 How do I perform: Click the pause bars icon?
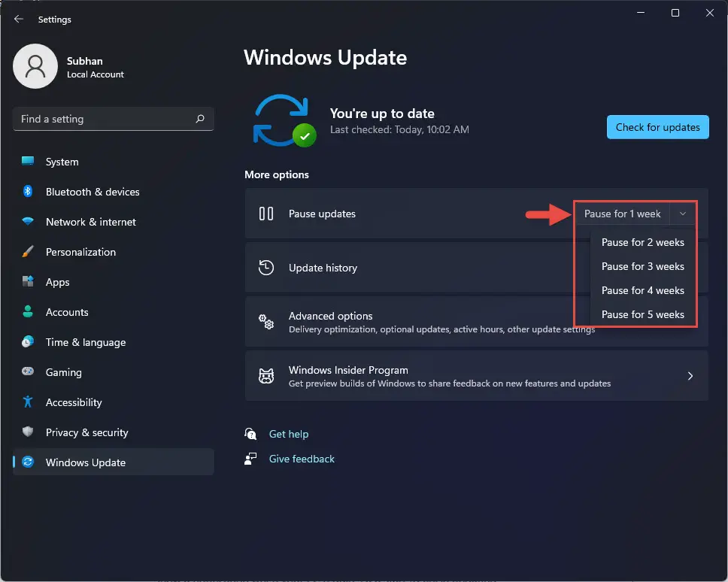click(x=266, y=214)
